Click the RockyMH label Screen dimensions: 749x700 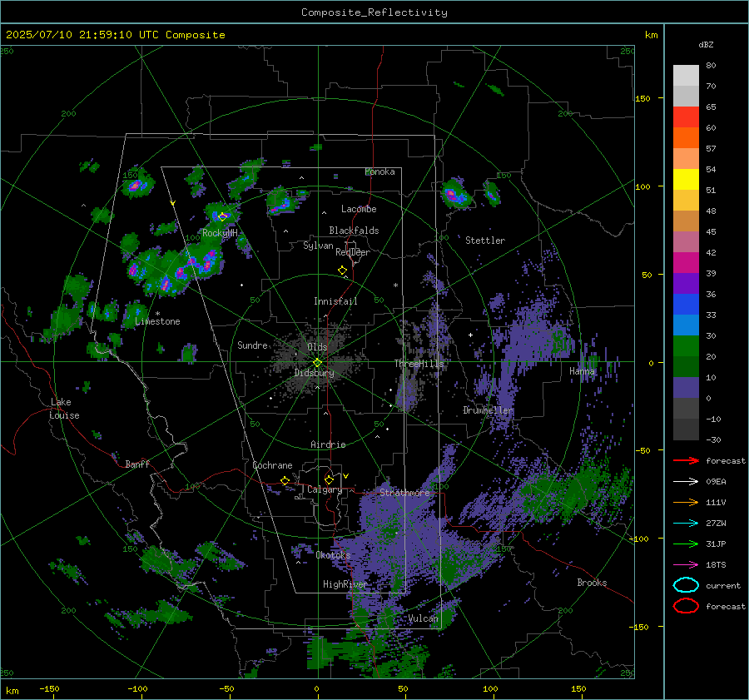click(220, 233)
